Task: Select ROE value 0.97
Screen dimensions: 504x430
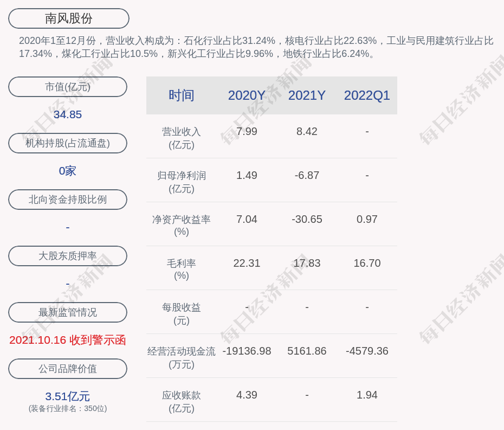Action: (367, 220)
